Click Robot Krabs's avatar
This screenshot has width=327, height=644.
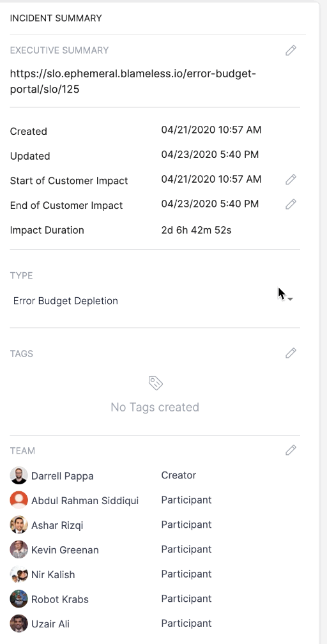tap(19, 599)
